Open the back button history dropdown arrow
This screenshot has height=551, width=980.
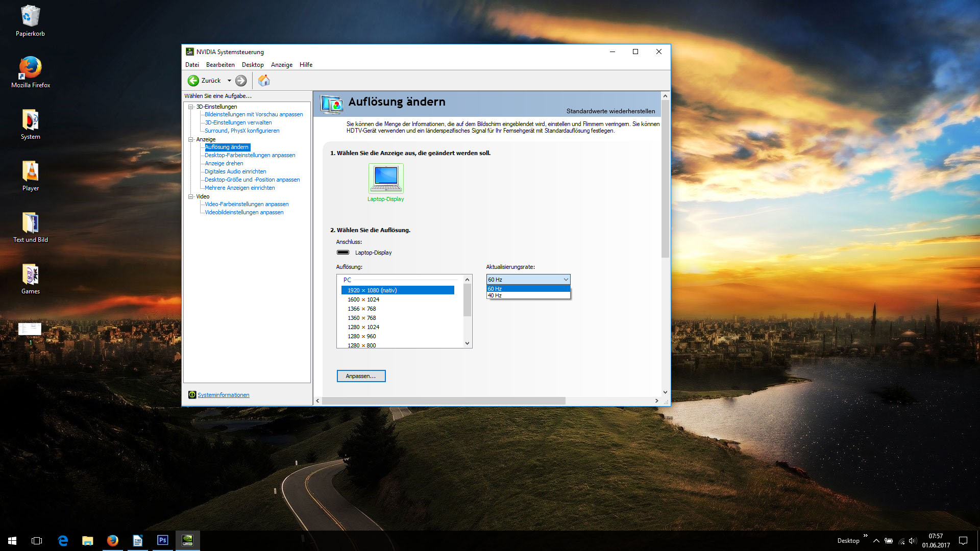point(229,81)
